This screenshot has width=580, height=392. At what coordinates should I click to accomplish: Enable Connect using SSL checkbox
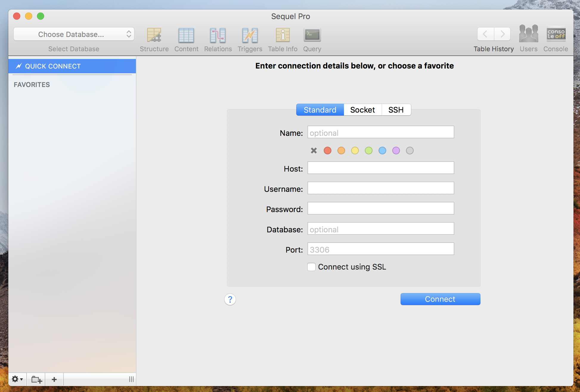311,267
